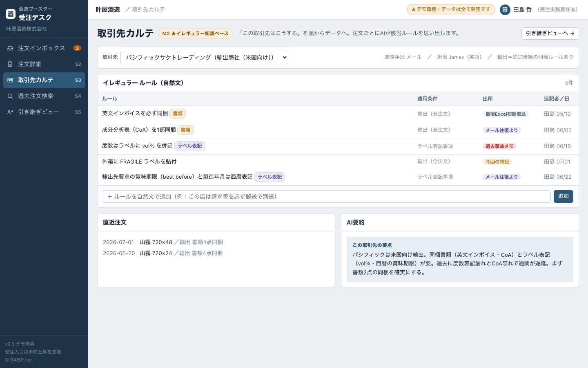This screenshot has width=588, height=368.
Task: Open the 取引先 customer dropdown
Action: click(204, 57)
